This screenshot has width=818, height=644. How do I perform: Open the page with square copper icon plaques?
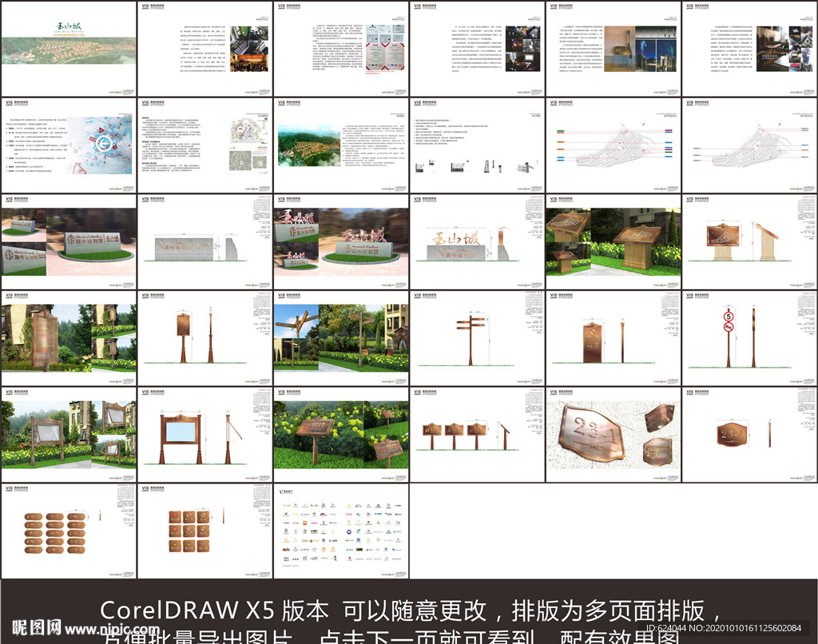click(204, 531)
